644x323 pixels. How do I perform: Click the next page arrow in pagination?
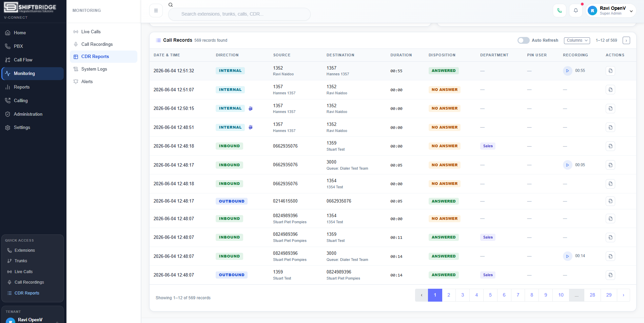click(623, 295)
